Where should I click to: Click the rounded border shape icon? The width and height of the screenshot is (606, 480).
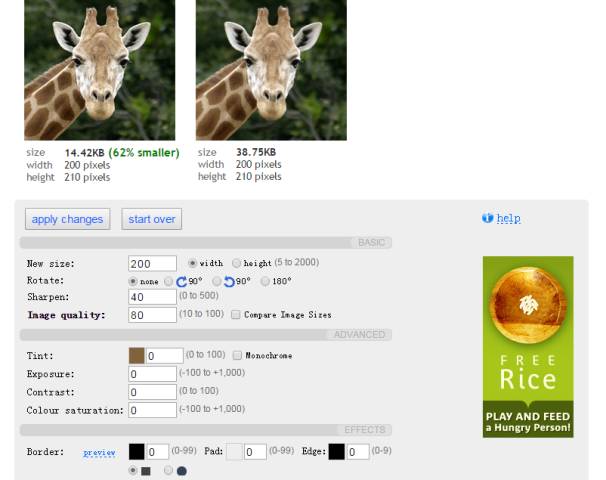coord(181,471)
